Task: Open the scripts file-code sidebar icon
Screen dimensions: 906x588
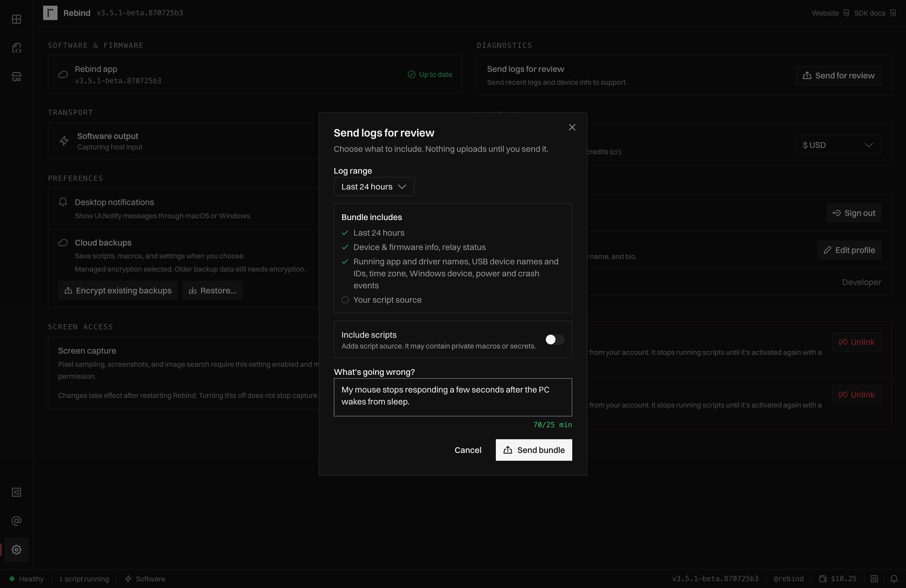Action: (x=16, y=48)
